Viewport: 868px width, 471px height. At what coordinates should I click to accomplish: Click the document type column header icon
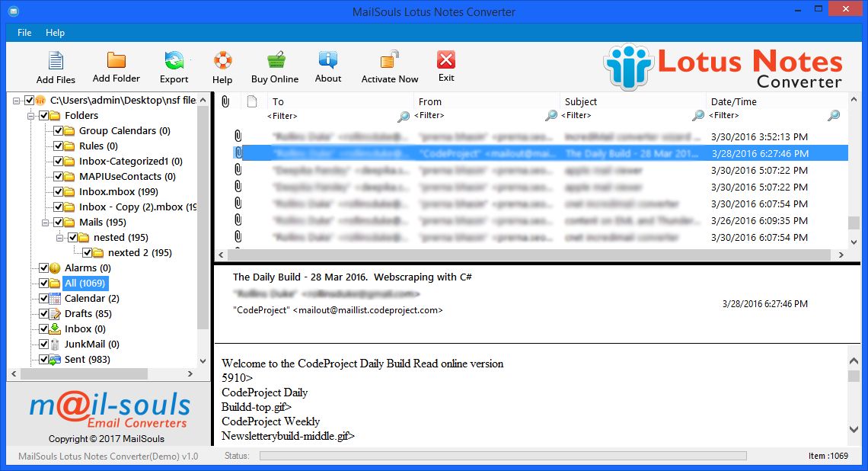(x=252, y=101)
